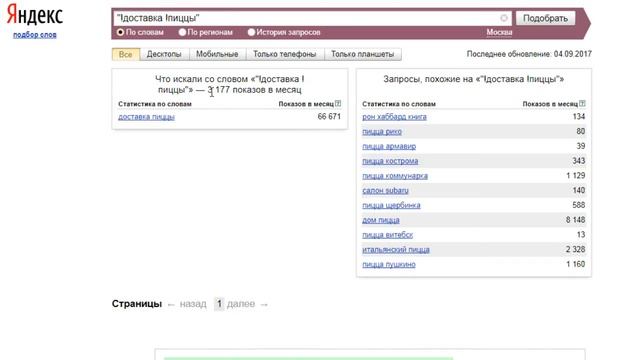
Task: Open the пицца кострома link
Action: (x=390, y=161)
